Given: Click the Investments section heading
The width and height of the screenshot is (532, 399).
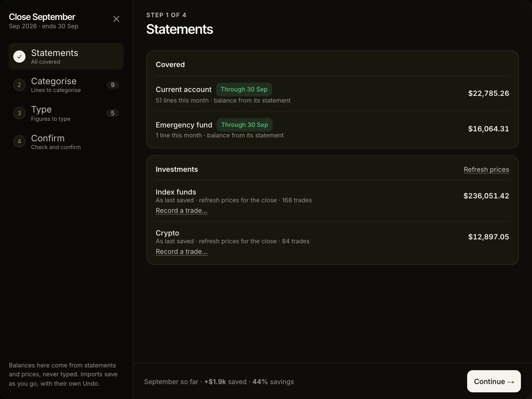Looking at the screenshot, I should click(x=177, y=169).
